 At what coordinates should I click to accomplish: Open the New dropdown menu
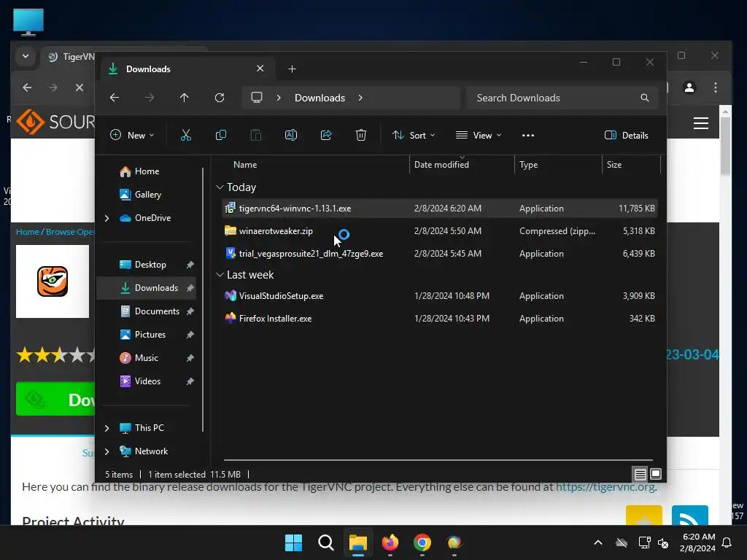132,135
